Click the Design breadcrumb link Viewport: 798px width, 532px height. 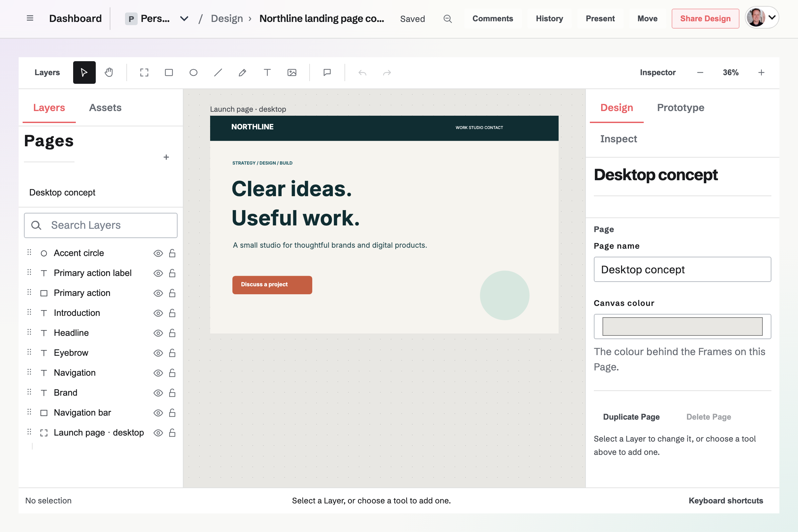pyautogui.click(x=227, y=19)
